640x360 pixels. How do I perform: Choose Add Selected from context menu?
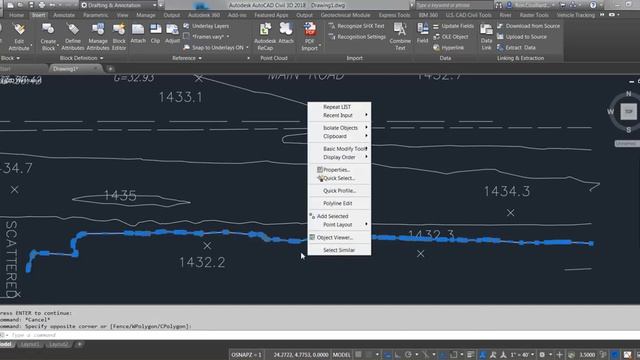[x=339, y=216]
